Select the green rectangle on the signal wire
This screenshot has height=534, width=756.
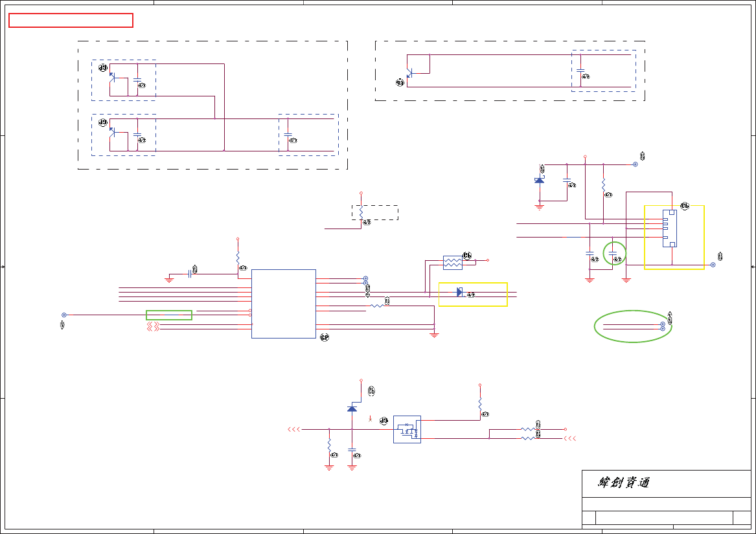pyautogui.click(x=169, y=315)
